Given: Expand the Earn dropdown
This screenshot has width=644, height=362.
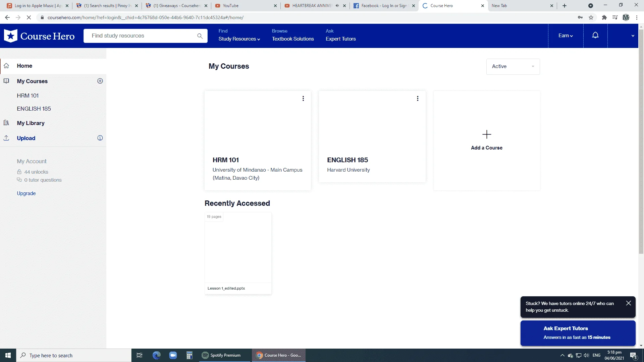Looking at the screenshot, I should [x=566, y=36].
